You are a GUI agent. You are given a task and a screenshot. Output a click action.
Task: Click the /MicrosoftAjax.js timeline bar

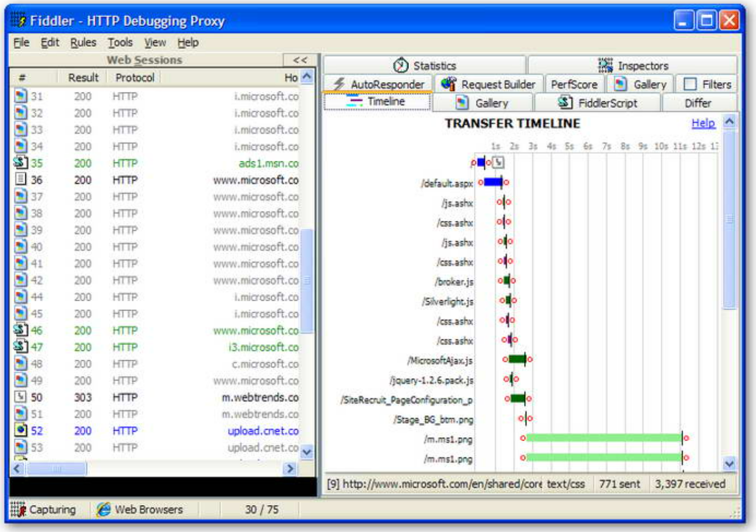click(x=517, y=360)
